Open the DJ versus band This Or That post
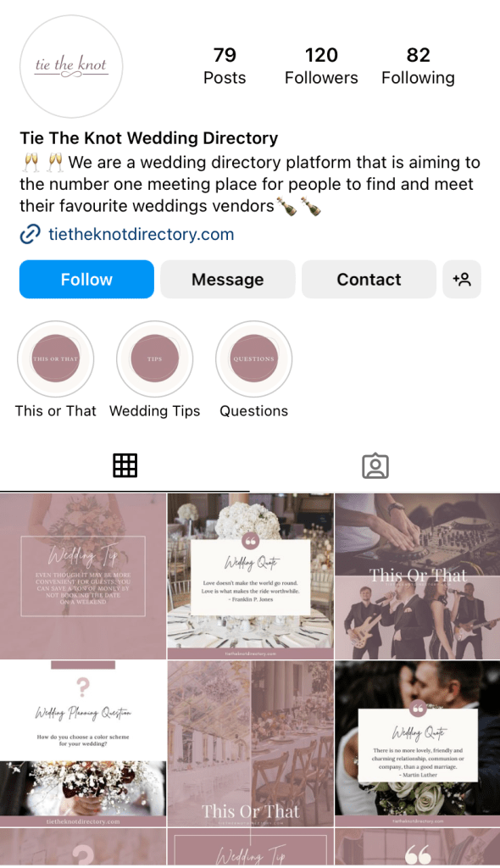The width and height of the screenshot is (500, 868). [418, 576]
